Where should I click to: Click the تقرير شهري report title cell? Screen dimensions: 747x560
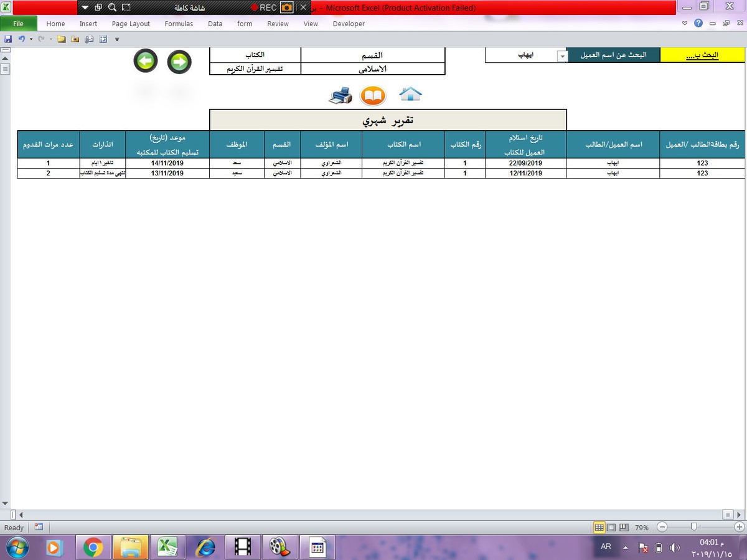(x=388, y=119)
